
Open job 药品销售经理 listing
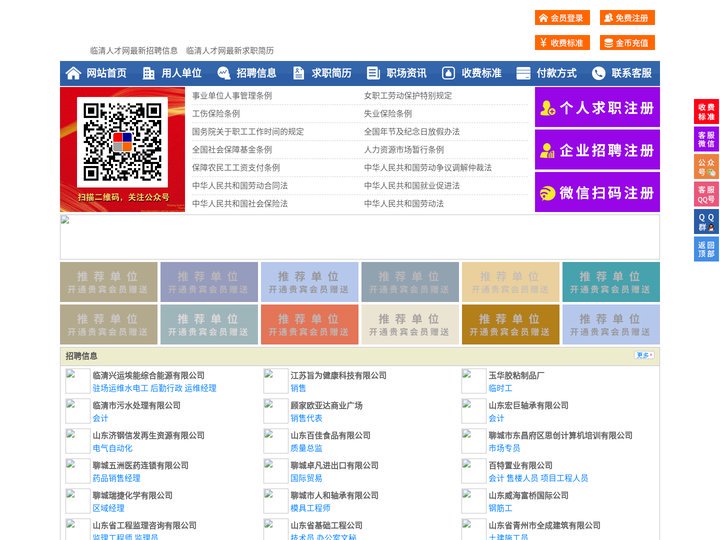pos(116,478)
